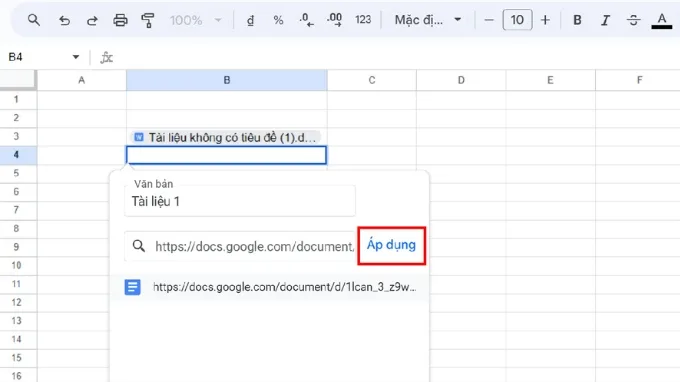680x382 pixels.
Task: Undo the last action
Action: tap(64, 20)
